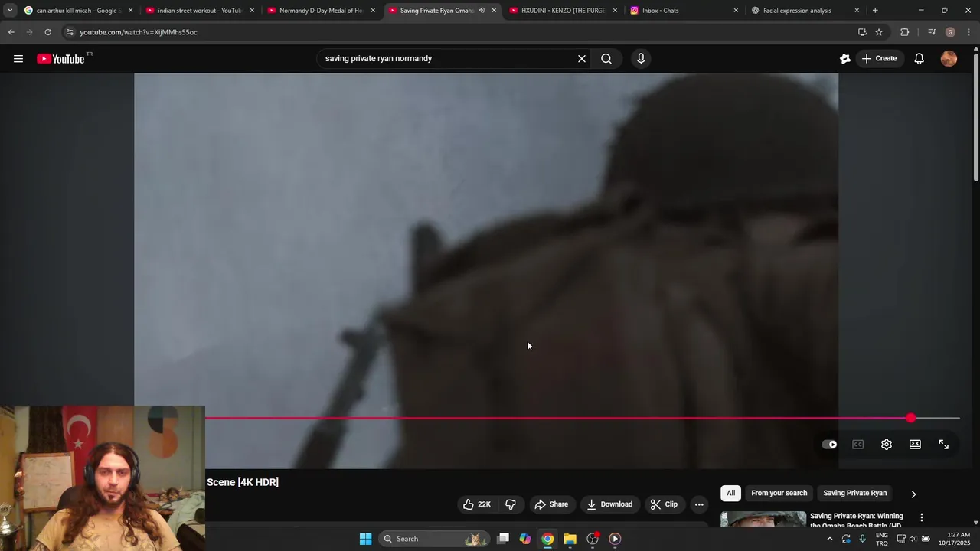The height and width of the screenshot is (551, 980).
Task: Open the YouTube star badge icon
Action: (845, 59)
